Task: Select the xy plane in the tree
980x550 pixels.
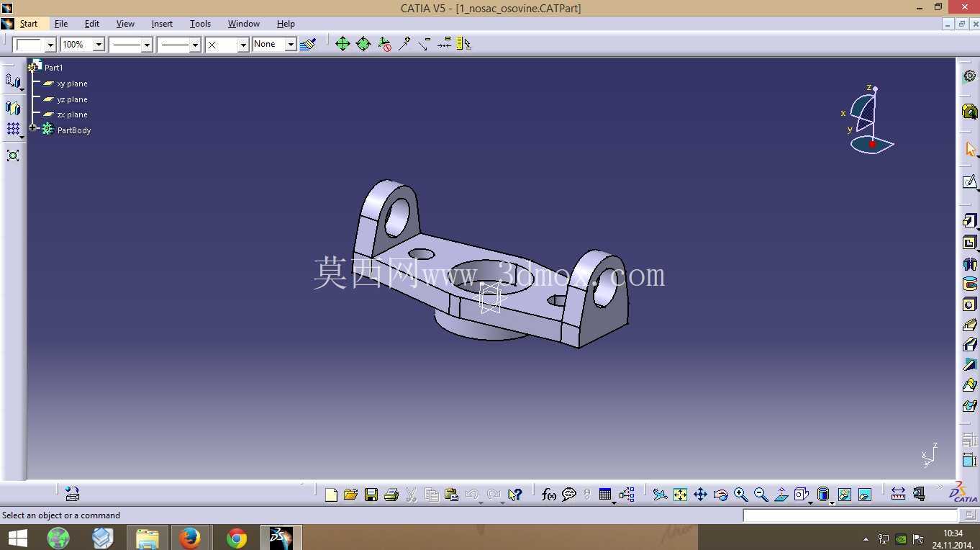Action: [x=72, y=84]
